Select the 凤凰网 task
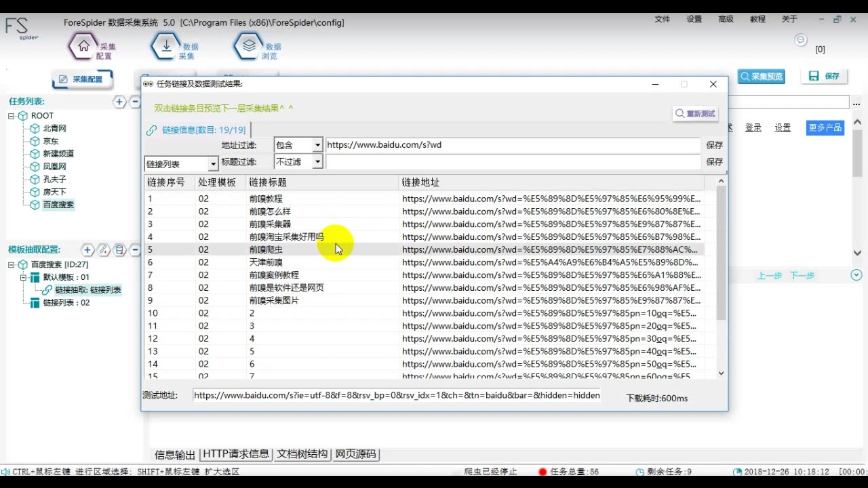Screen dimensions: 868x488 pyautogui.click(x=54, y=167)
